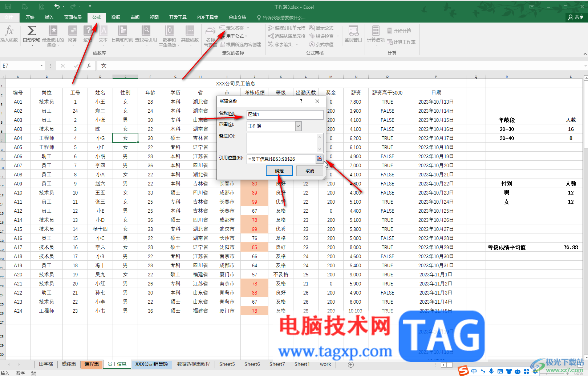The image size is (588, 376).
Task: Click the Tell Me search box
Action: (x=281, y=17)
